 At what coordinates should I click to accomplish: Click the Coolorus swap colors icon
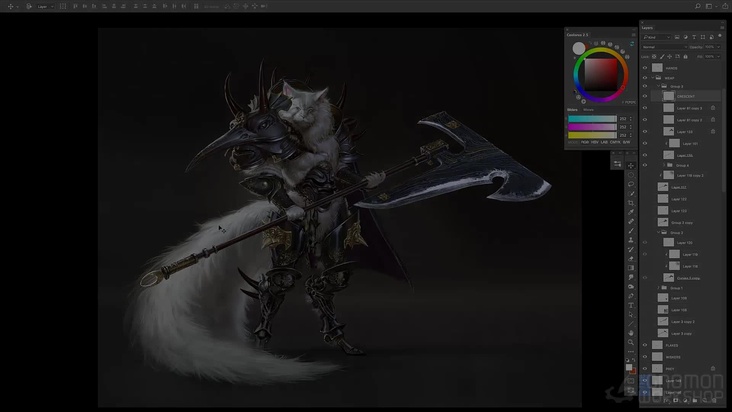click(x=632, y=44)
